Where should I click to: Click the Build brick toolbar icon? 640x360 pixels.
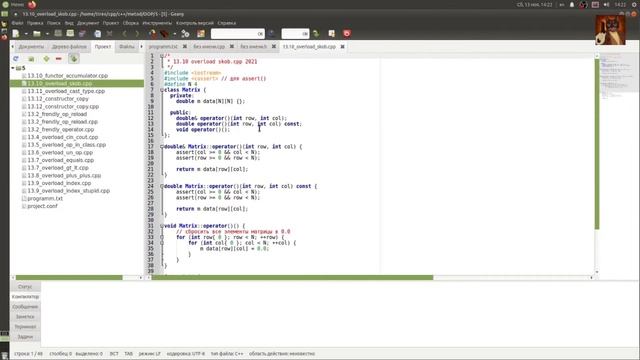click(x=164, y=34)
